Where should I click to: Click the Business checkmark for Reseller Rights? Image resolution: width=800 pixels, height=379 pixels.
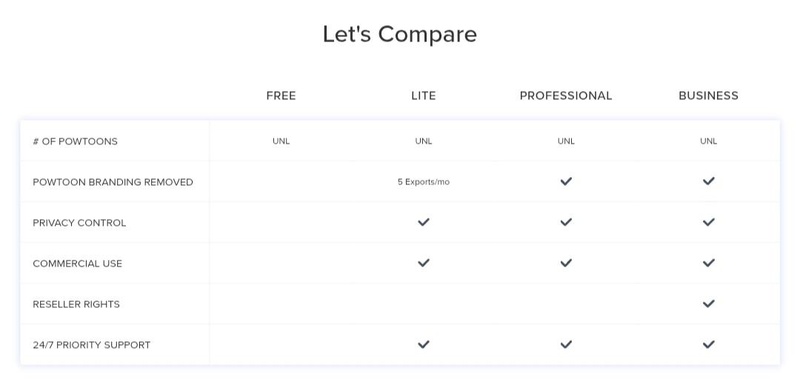point(708,304)
